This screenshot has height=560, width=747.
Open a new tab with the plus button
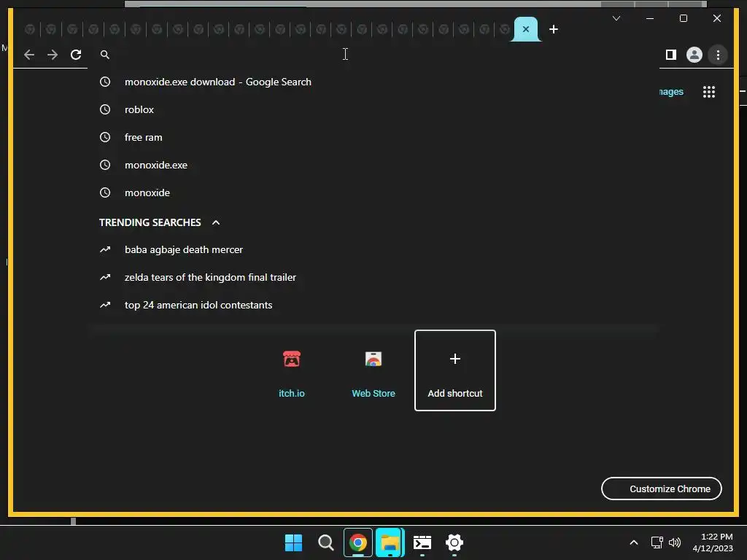(x=553, y=29)
